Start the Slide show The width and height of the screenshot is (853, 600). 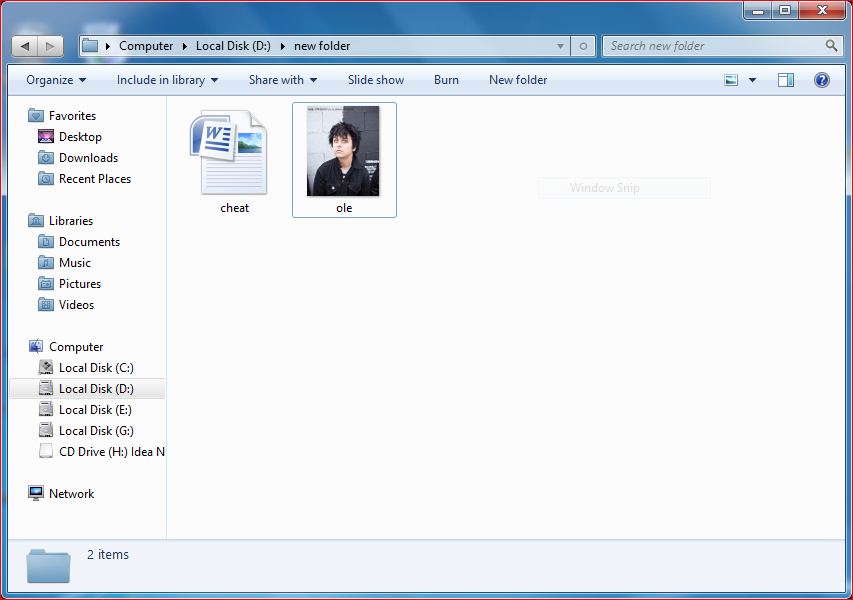(376, 81)
